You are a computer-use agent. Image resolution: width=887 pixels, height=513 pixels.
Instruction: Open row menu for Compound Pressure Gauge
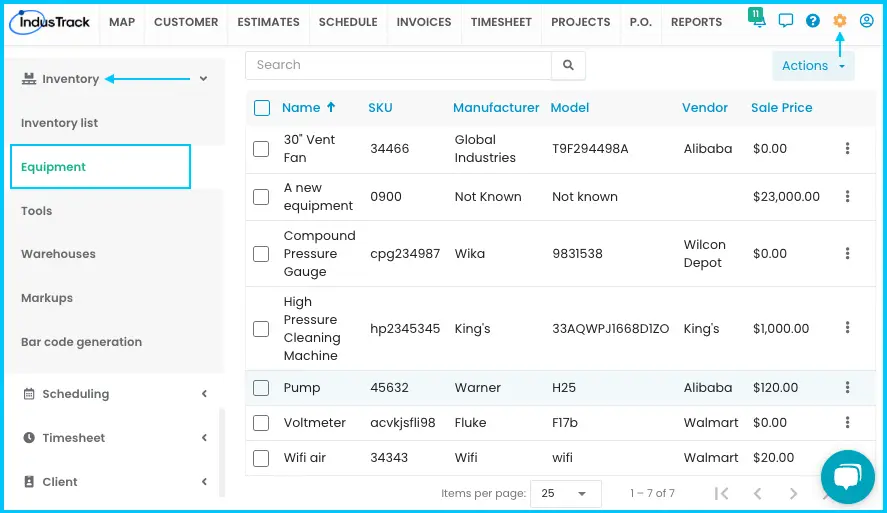coord(847,253)
